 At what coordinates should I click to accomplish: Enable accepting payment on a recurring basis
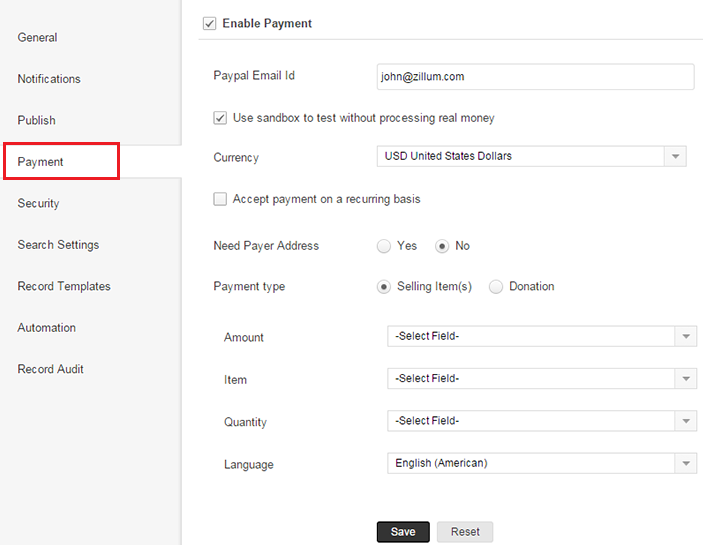220,199
